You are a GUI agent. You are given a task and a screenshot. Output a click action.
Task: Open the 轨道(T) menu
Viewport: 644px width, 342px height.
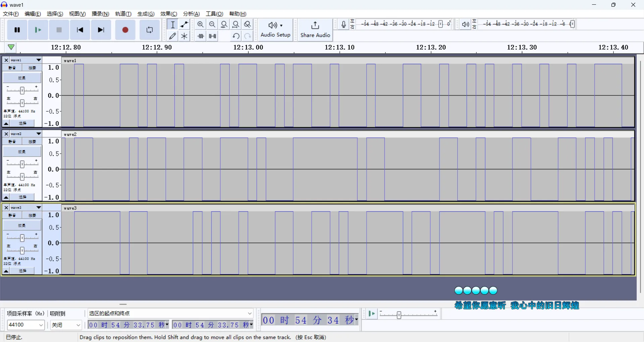coord(123,14)
